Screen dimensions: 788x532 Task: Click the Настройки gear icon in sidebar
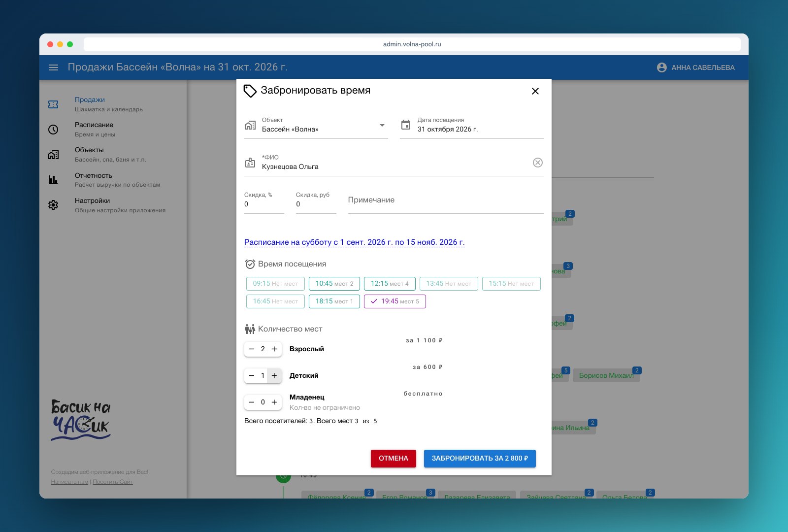(x=53, y=205)
